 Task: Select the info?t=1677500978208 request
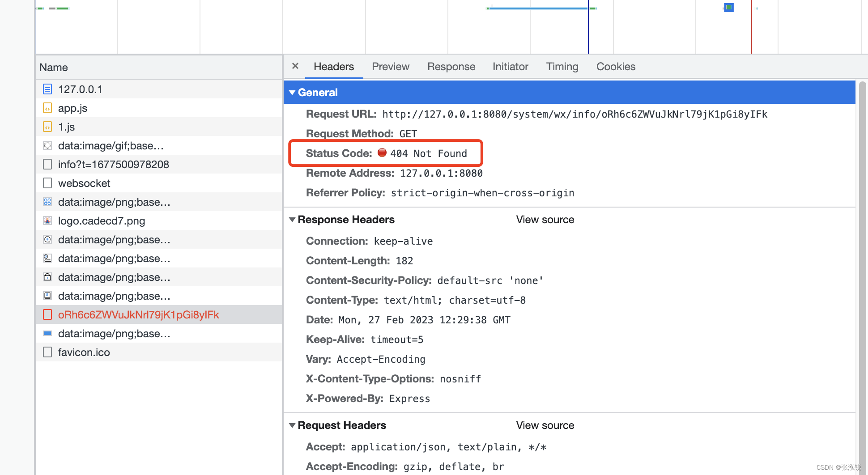coord(159,164)
